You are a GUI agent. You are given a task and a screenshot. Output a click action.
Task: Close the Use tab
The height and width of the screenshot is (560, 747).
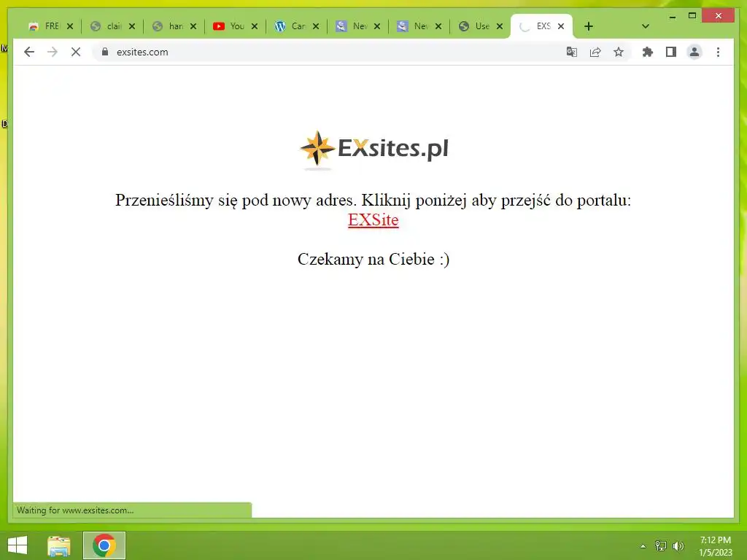click(500, 26)
